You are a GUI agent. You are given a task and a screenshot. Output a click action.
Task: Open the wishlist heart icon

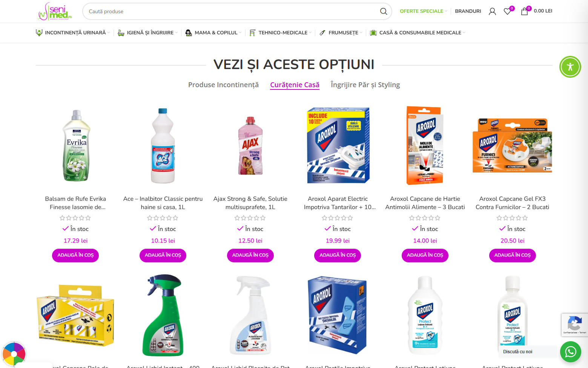508,11
